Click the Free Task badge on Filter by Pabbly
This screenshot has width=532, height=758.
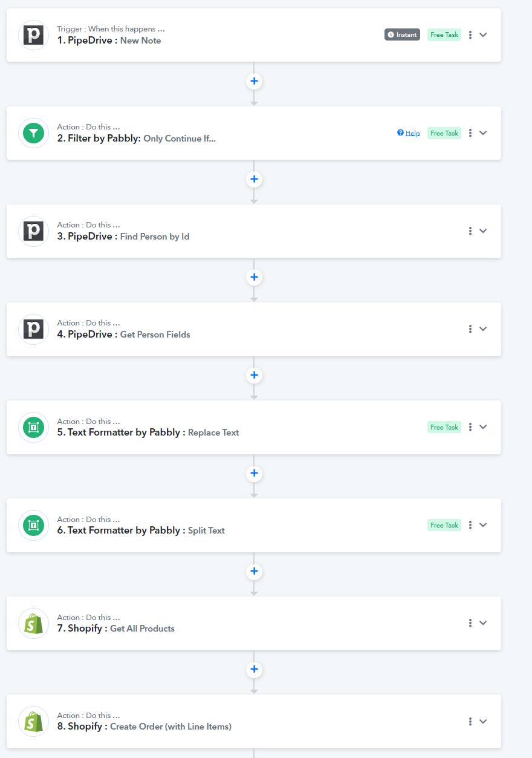[x=444, y=133]
